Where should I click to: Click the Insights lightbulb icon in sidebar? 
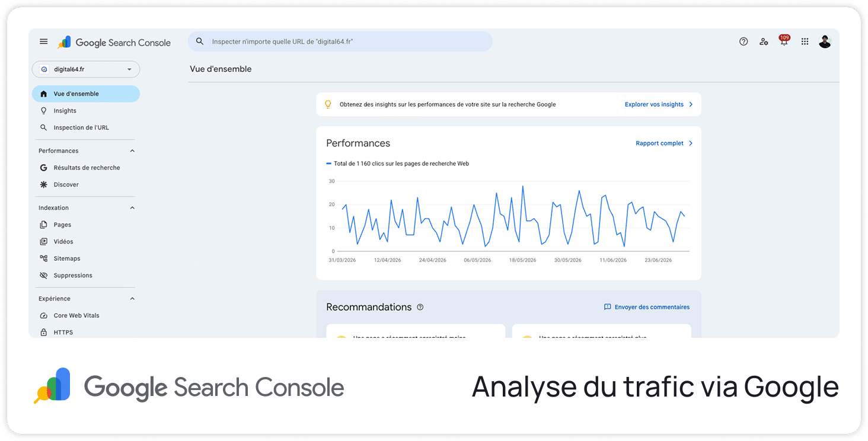pyautogui.click(x=43, y=111)
